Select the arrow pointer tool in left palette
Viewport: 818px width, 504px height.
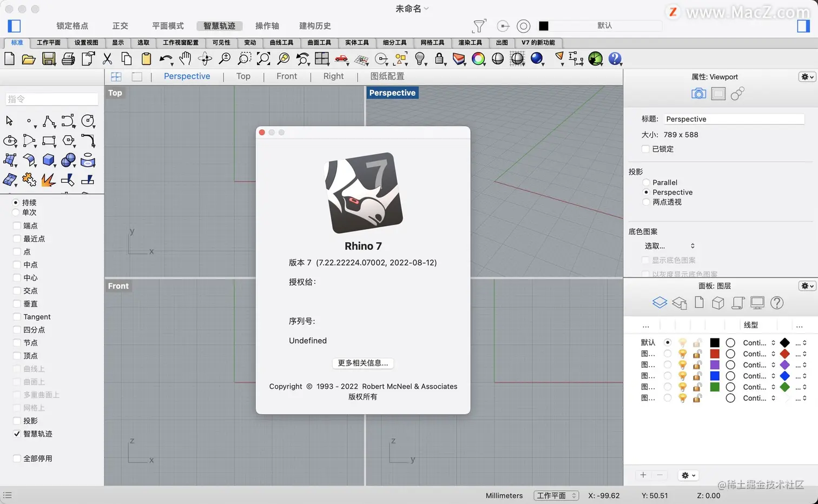[9, 121]
